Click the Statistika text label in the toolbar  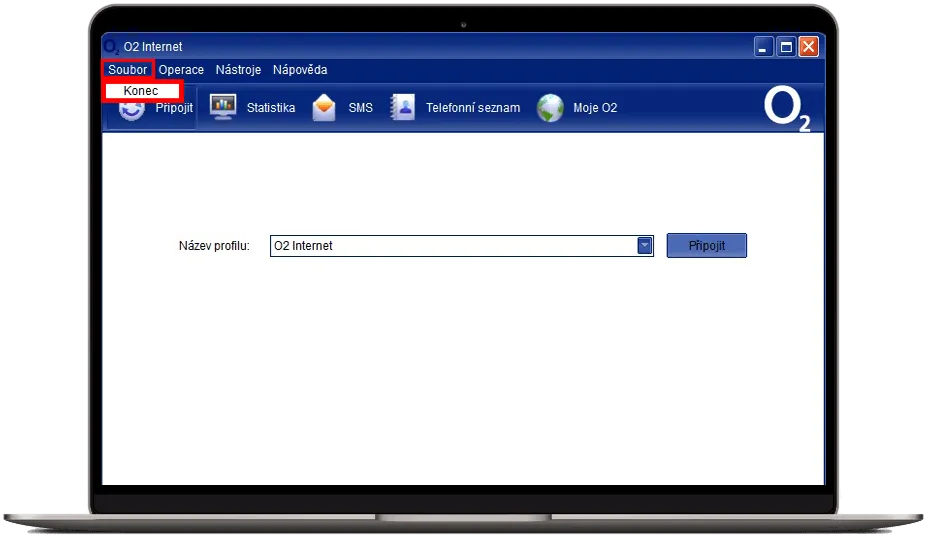tap(271, 108)
